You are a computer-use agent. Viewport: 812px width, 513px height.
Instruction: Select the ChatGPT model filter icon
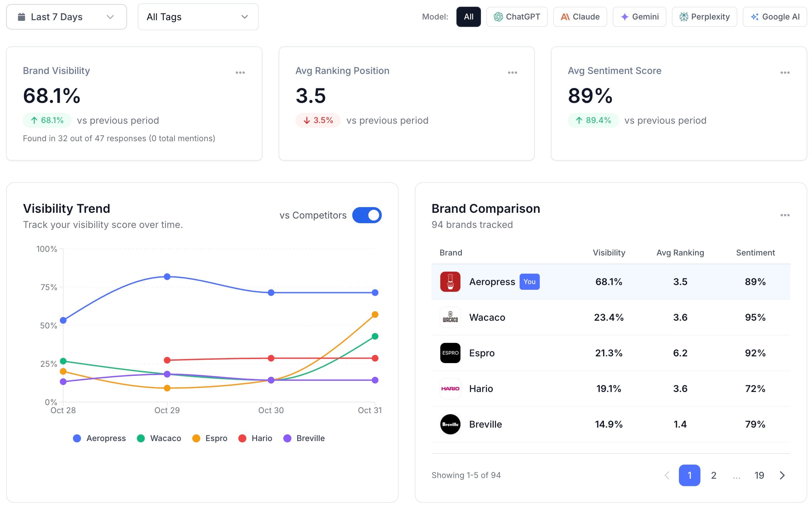[x=498, y=16]
